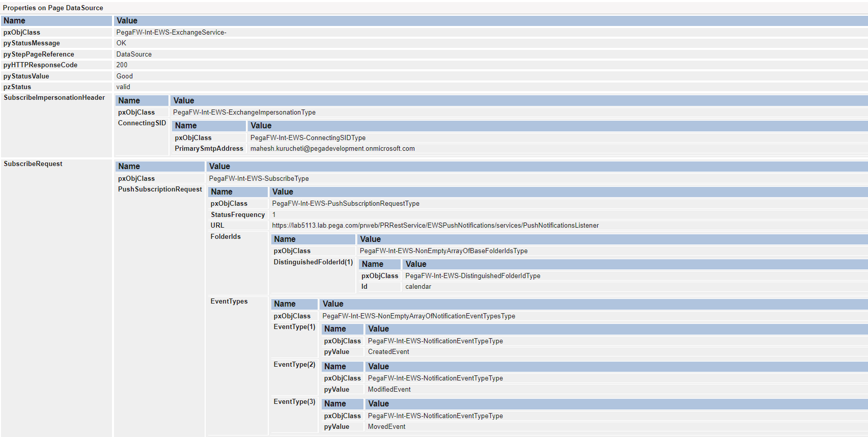
Task: Select the SubscribeRequest property name
Action: (x=33, y=164)
